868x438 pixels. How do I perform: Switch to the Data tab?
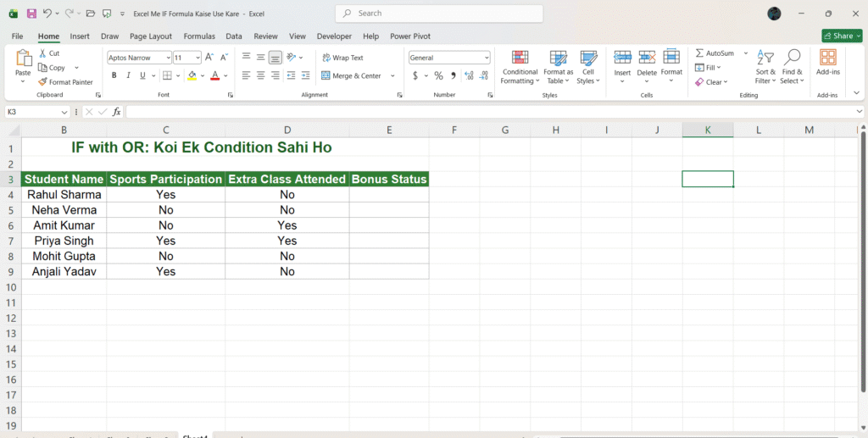(234, 36)
